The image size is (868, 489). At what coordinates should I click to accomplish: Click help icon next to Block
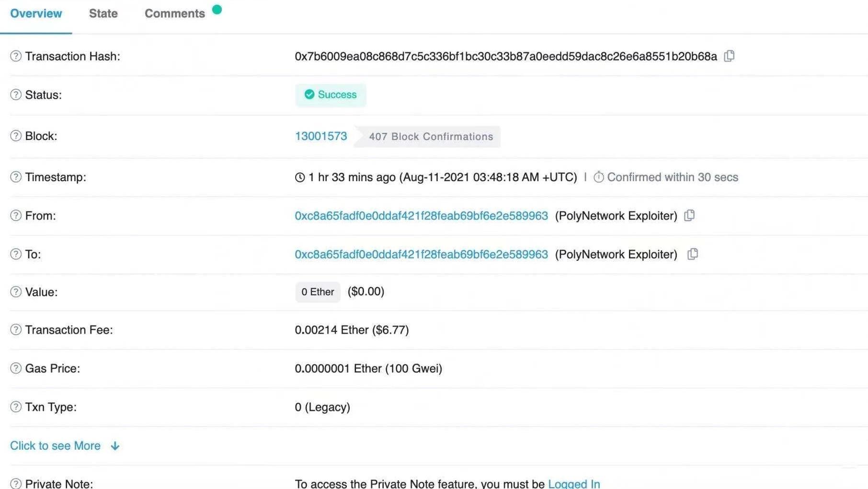[16, 136]
